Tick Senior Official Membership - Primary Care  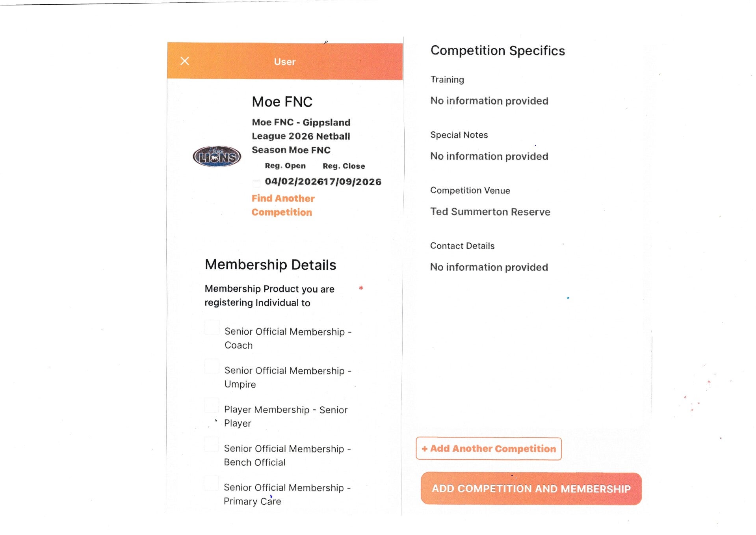pos(212,483)
